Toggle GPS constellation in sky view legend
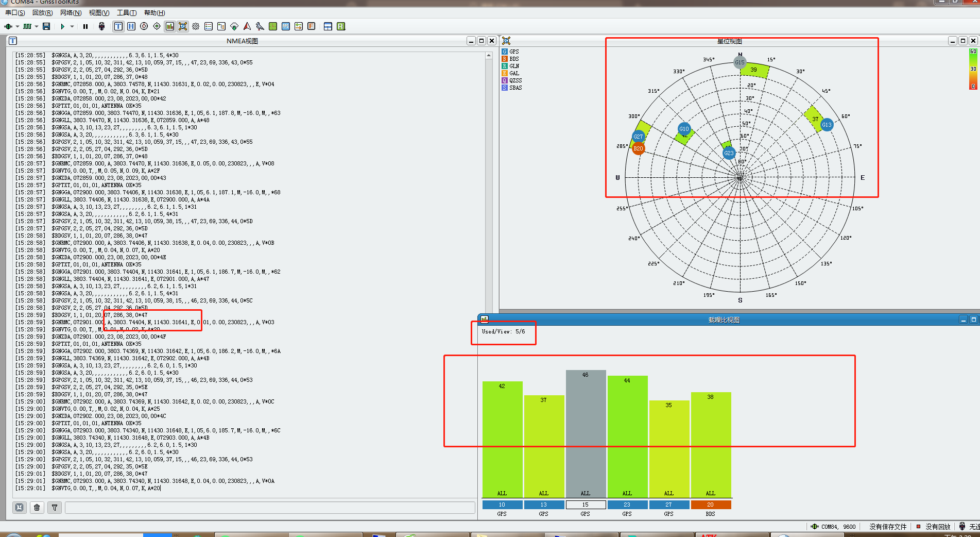Viewport: 980px width, 537px height. (x=510, y=52)
